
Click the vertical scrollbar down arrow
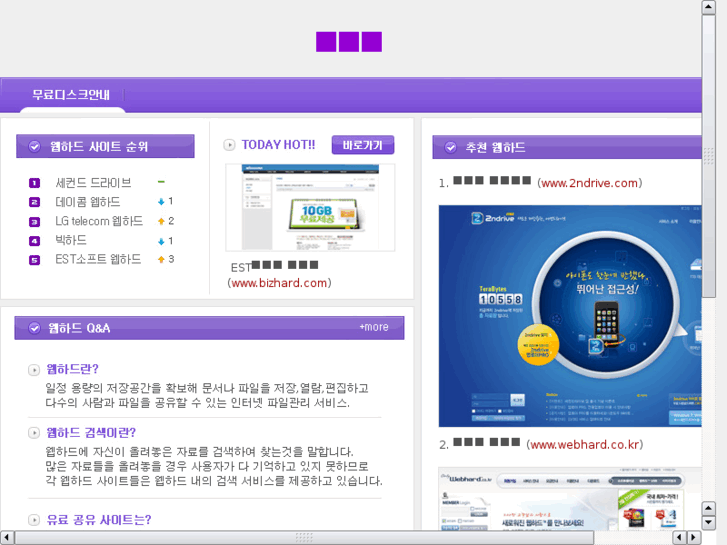click(x=708, y=523)
